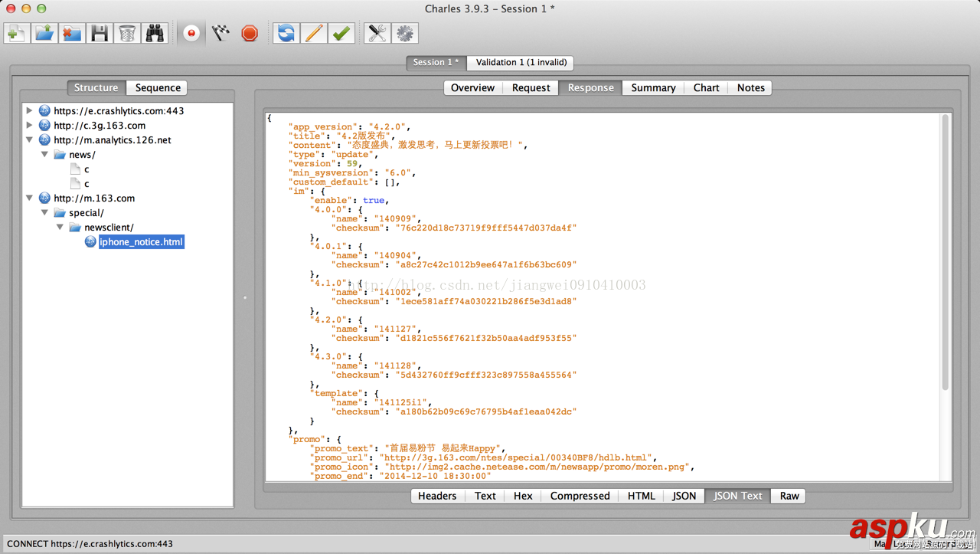980x554 pixels.
Task: Select the news/ folder row
Action: (x=82, y=155)
